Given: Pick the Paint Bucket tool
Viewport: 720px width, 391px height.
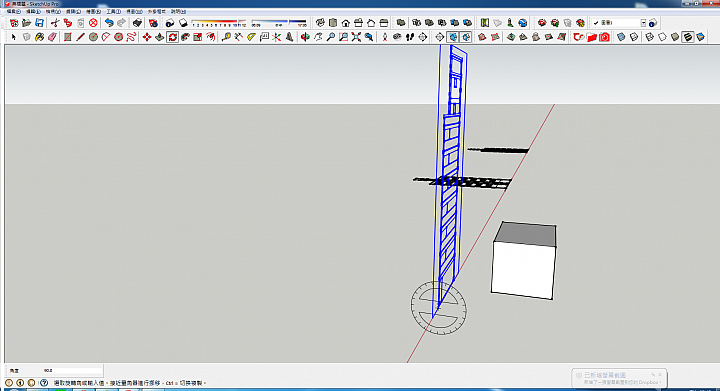Looking at the screenshot, I should pos(39,37).
